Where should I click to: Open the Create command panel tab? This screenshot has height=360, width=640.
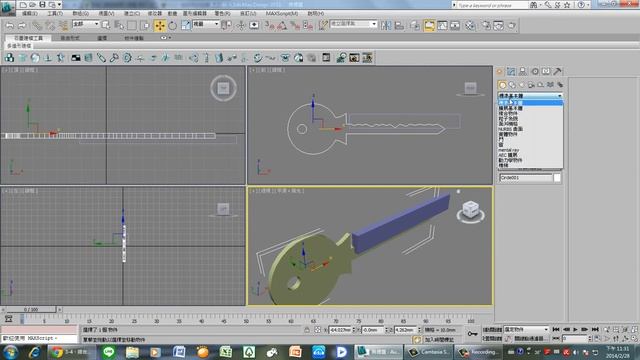pos(500,71)
